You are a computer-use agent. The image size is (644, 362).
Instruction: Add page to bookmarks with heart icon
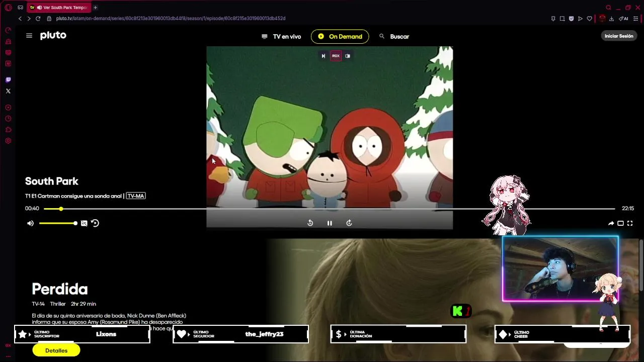click(589, 19)
